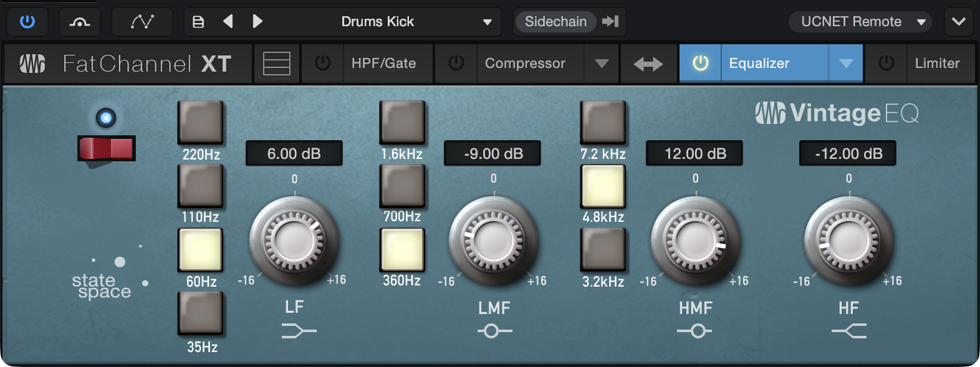This screenshot has width=980, height=367.
Task: Flip the red Vintage EQ power switch
Action: [x=106, y=149]
